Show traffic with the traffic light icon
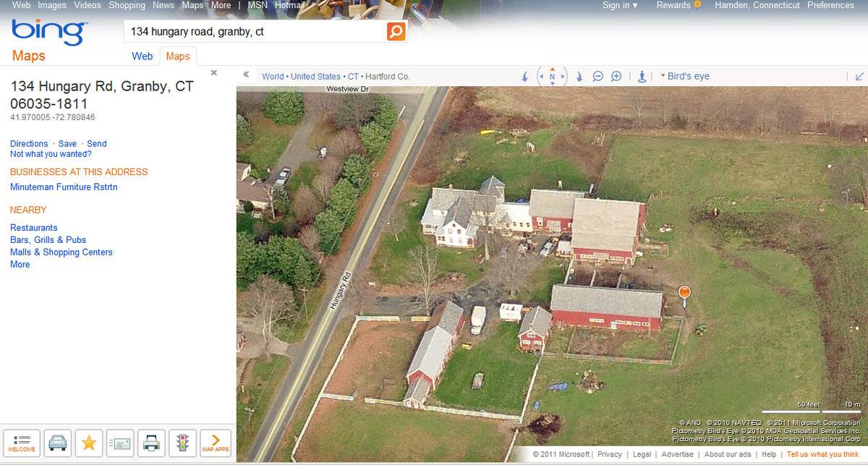The height and width of the screenshot is (465, 868). pyautogui.click(x=182, y=443)
